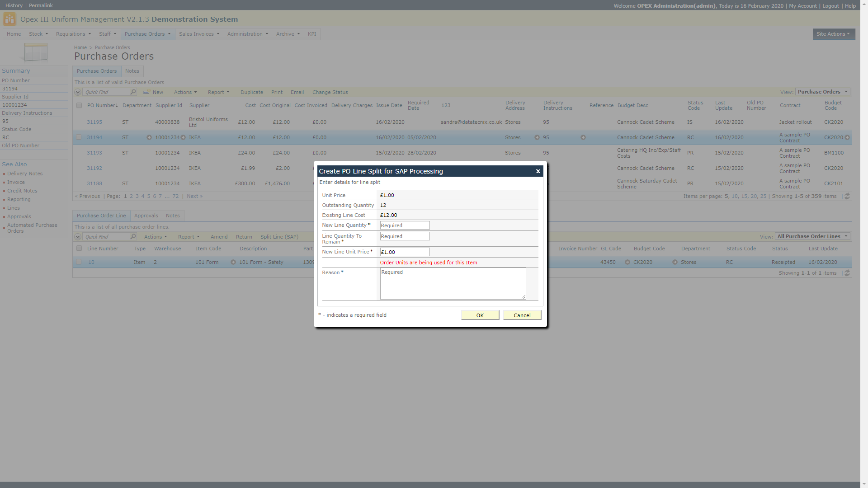Click the New Line Quantity field
The height and width of the screenshot is (488, 868).
point(405,225)
